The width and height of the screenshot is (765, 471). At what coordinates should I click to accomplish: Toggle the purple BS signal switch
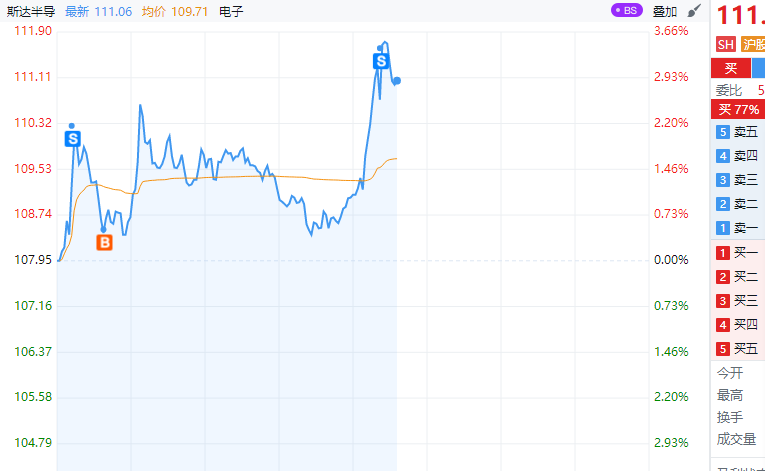point(625,11)
